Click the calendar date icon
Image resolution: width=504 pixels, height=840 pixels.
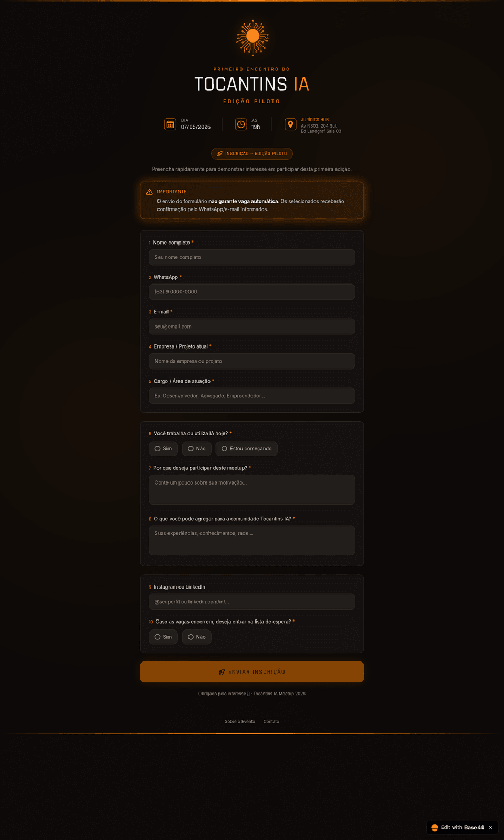point(170,124)
